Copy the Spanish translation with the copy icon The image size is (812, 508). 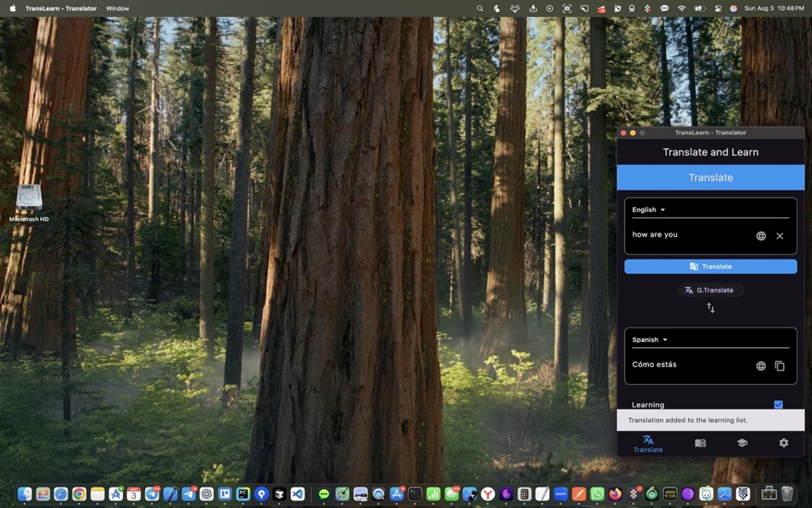[x=780, y=365]
